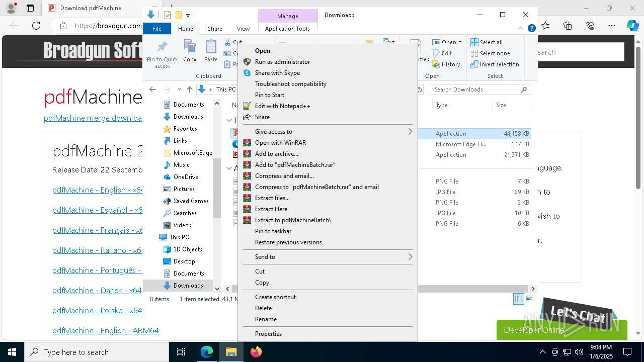Image resolution: width=644 pixels, height=362 pixels.
Task: Switch to the Share ribbon tab
Action: coord(215,29)
